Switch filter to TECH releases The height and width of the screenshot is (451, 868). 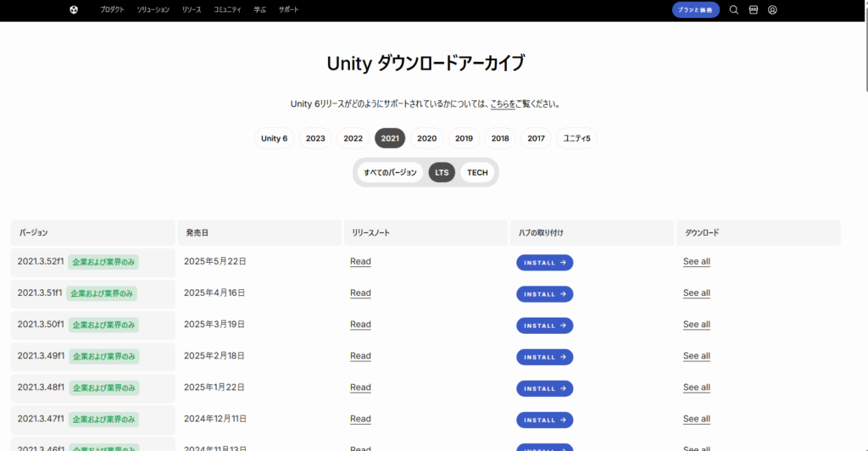click(x=477, y=173)
